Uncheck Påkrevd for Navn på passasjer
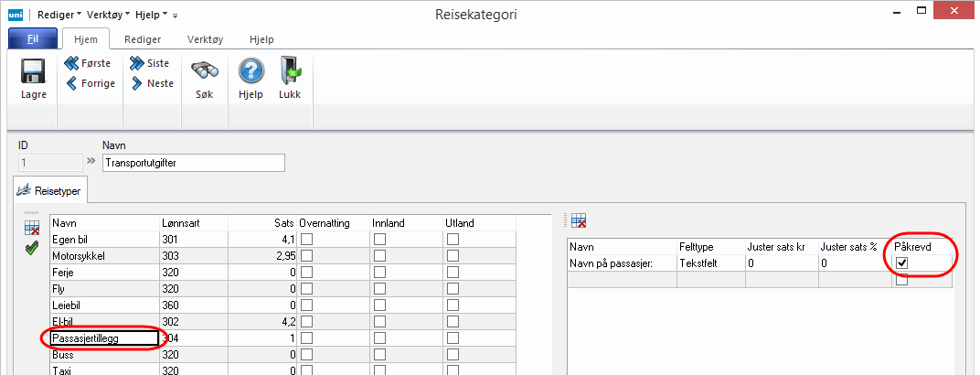Viewport: 980px width, 375px height. tap(901, 262)
